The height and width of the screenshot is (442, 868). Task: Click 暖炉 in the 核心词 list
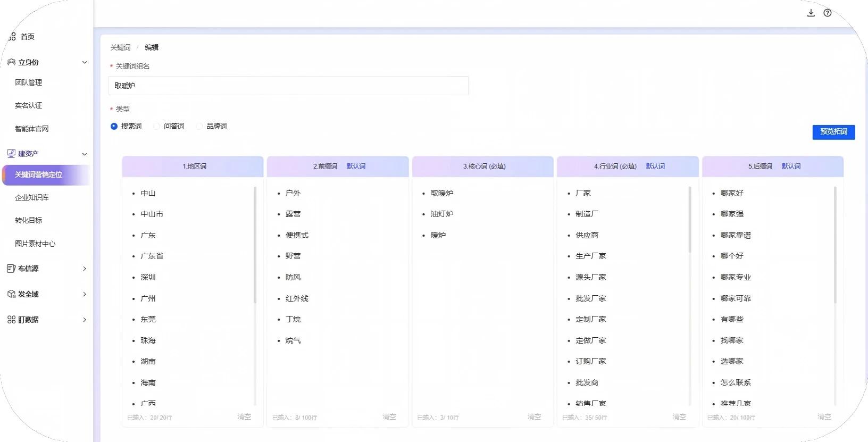pyautogui.click(x=438, y=235)
